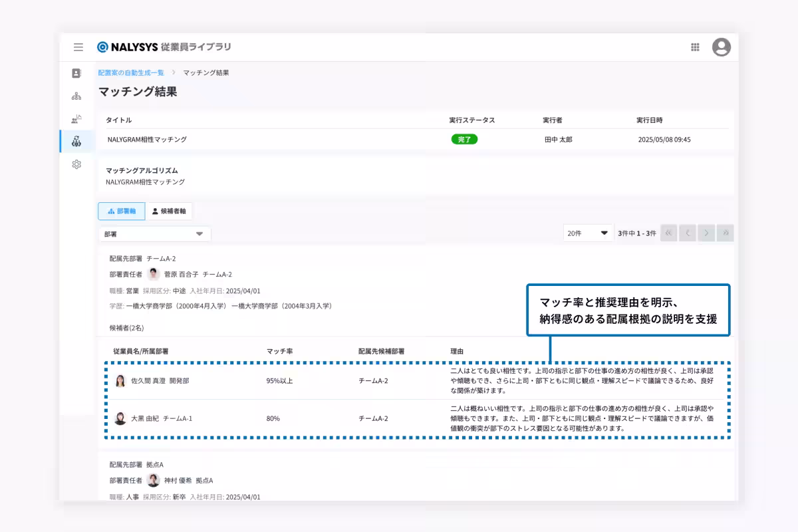798x532 pixels.
Task: Open the hamburger navigation menu
Action: 78,47
